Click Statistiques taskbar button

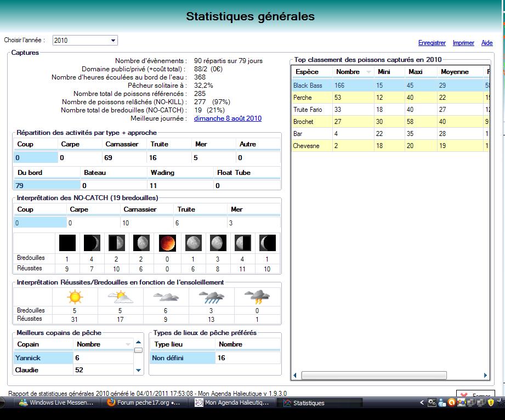320,402
